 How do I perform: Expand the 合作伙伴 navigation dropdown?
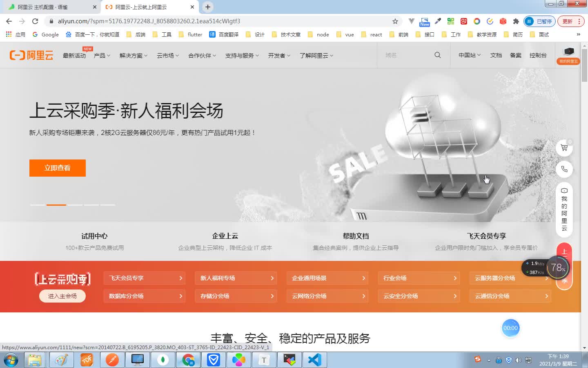[x=202, y=56]
